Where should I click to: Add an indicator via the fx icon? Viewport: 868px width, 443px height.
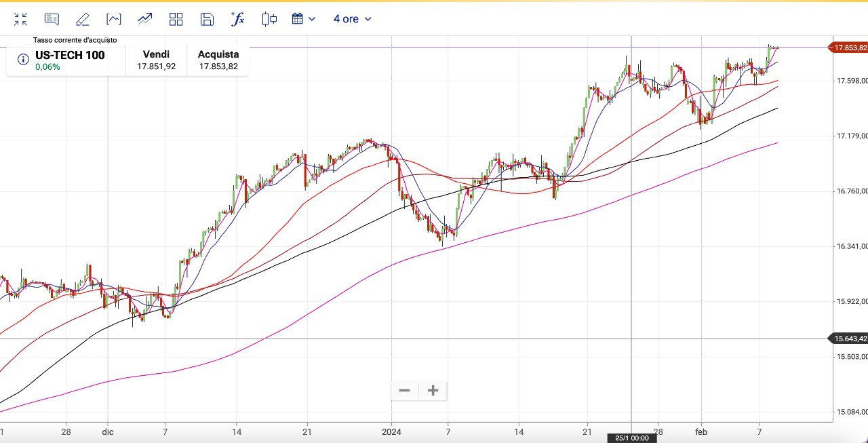click(x=238, y=19)
